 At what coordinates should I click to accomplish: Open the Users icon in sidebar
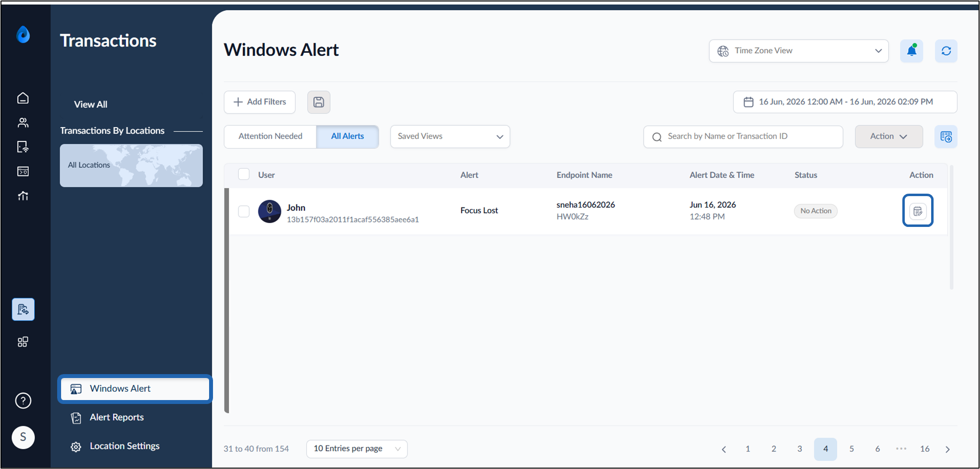pos(23,122)
